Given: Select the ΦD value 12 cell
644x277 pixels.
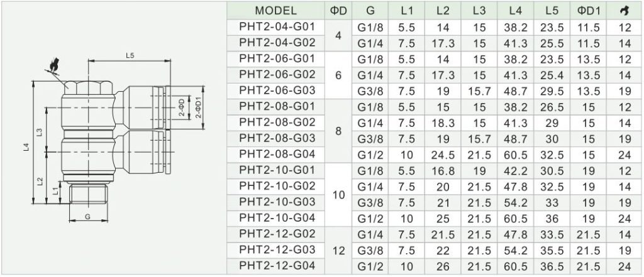Looking at the screenshot, I should pos(338,250).
